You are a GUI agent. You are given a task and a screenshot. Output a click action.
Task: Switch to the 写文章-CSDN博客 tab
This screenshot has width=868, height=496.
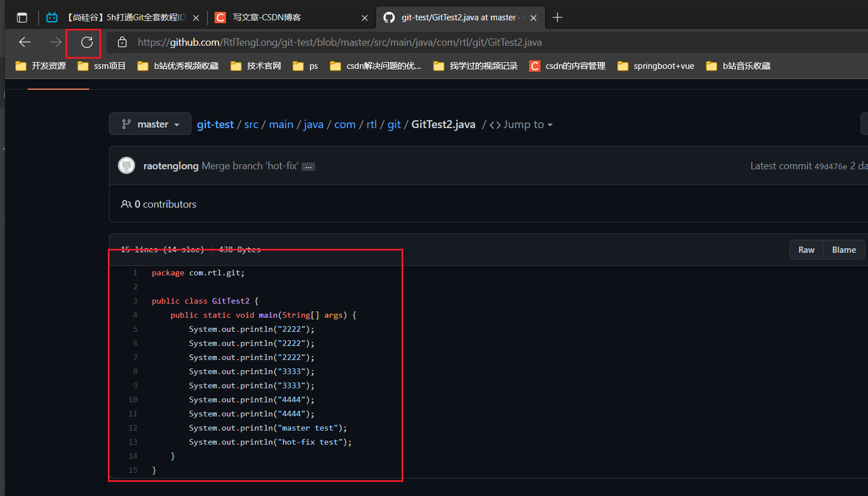[x=292, y=17]
